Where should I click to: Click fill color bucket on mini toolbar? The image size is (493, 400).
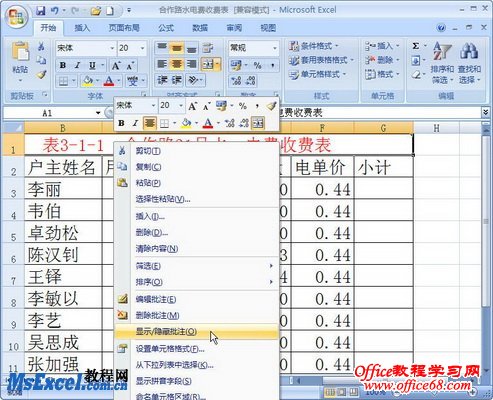click(x=186, y=123)
